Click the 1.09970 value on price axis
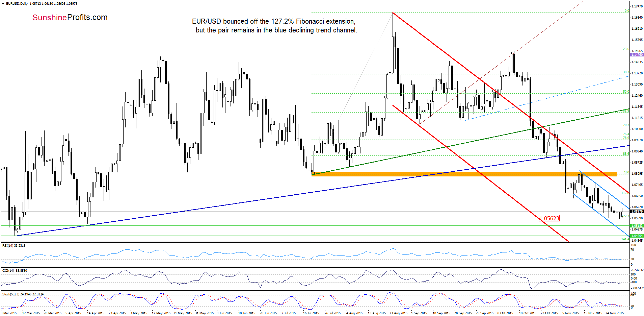 637,140
